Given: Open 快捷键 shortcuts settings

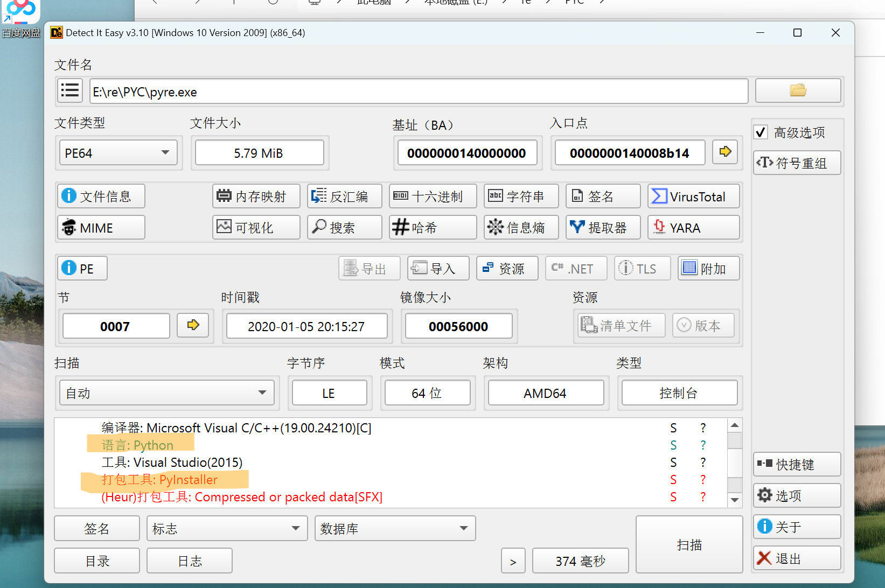Looking at the screenshot, I should point(797,464).
